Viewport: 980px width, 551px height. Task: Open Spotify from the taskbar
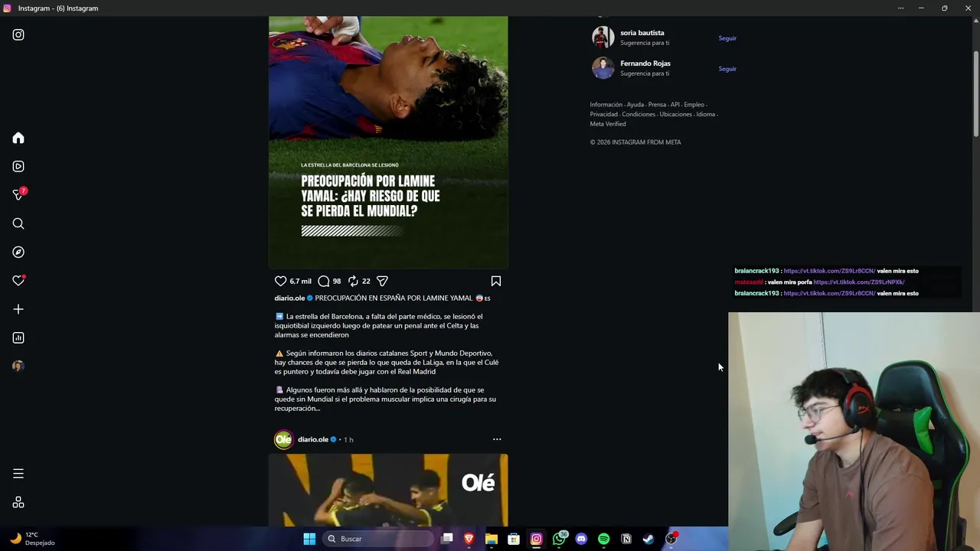click(x=603, y=539)
